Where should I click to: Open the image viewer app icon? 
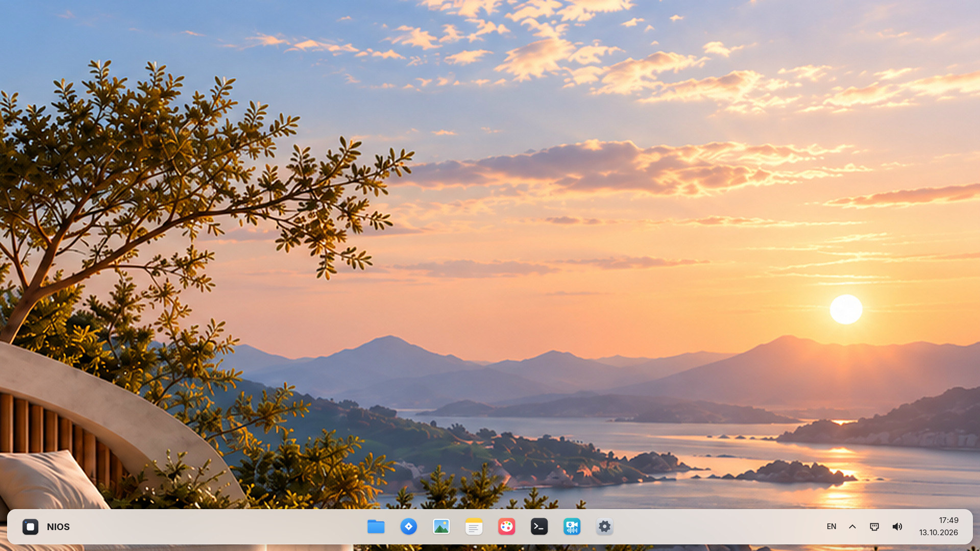442,527
